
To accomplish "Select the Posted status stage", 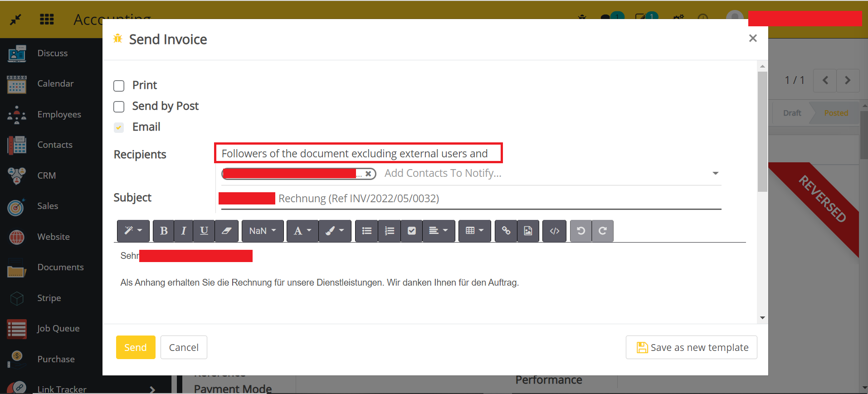I will click(836, 113).
